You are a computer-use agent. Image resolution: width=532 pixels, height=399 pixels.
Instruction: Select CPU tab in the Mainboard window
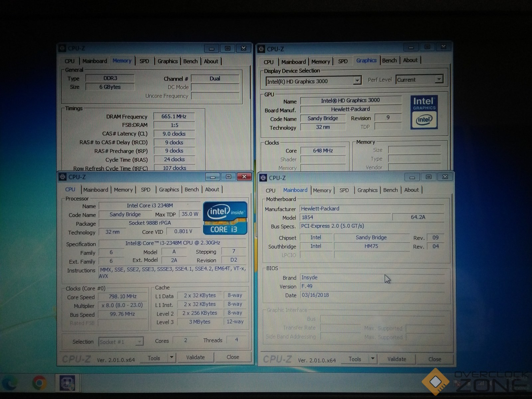tap(271, 191)
